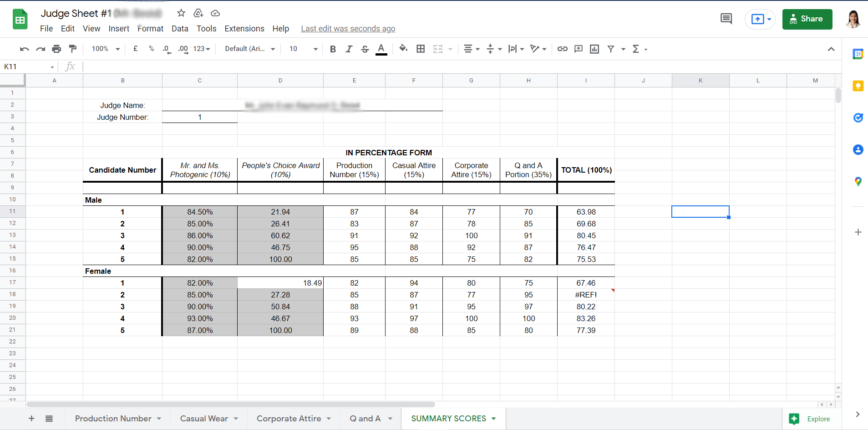Click the Insert comment icon
The width and height of the screenshot is (868, 430).
579,49
